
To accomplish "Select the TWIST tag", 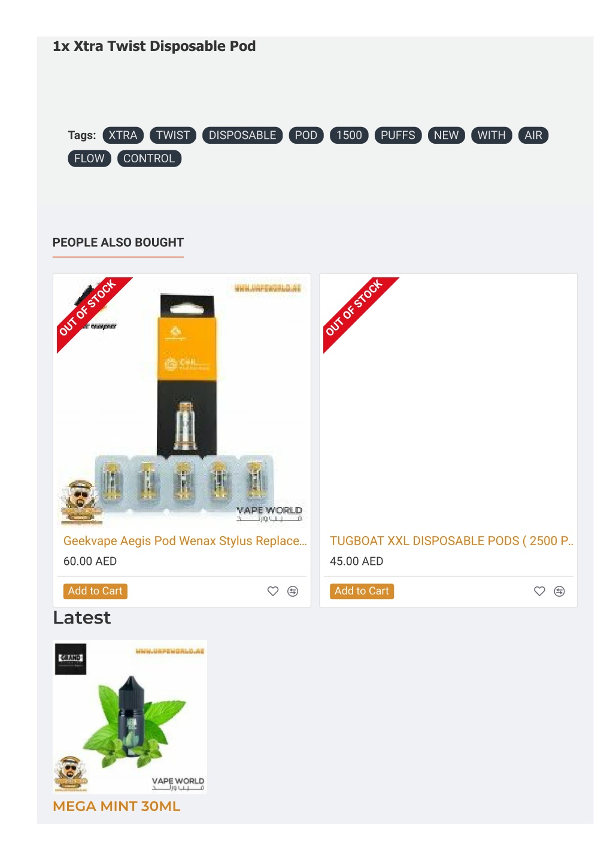I will click(173, 135).
